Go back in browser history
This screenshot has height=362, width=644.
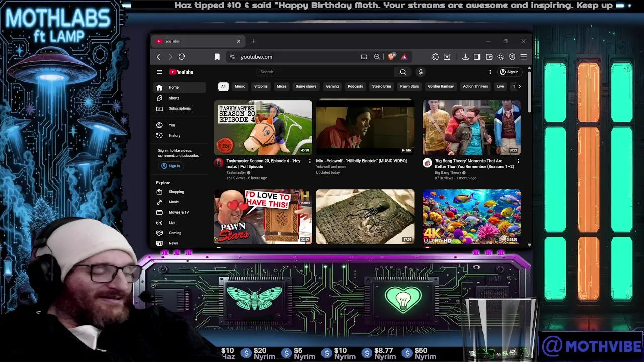coord(158,57)
